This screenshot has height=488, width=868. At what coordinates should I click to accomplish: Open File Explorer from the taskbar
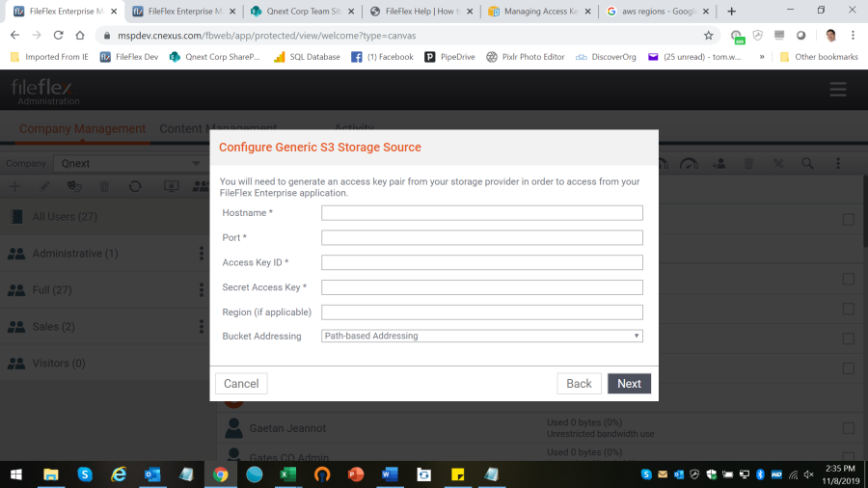pyautogui.click(x=51, y=474)
